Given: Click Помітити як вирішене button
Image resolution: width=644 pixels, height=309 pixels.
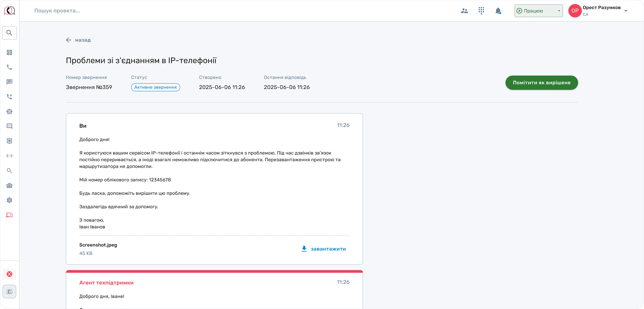Looking at the screenshot, I should tap(541, 83).
